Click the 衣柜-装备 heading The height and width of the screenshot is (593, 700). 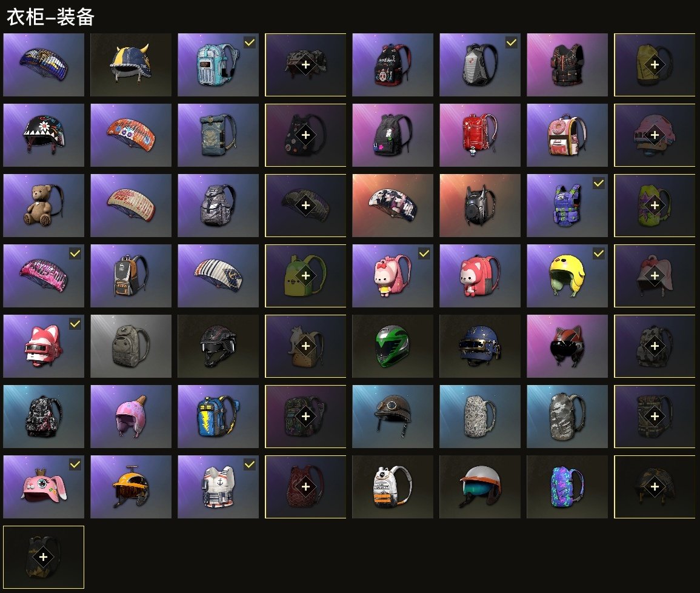(50, 17)
